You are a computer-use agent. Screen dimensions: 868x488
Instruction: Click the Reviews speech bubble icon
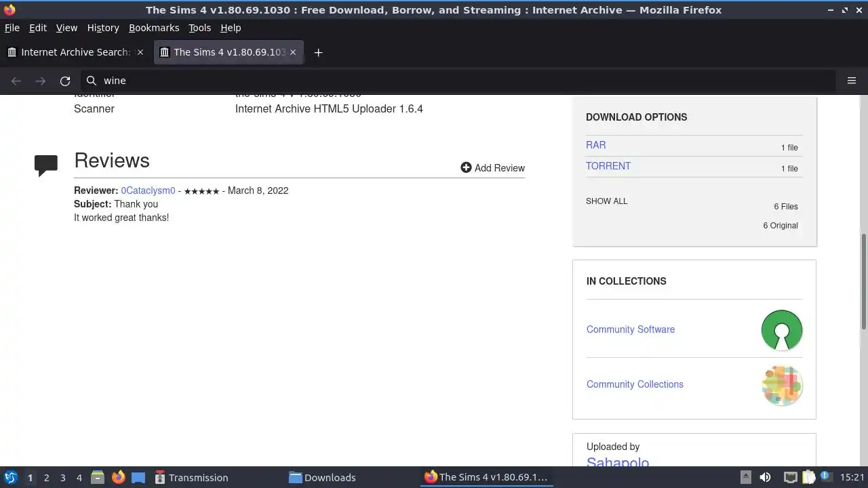pos(46,165)
